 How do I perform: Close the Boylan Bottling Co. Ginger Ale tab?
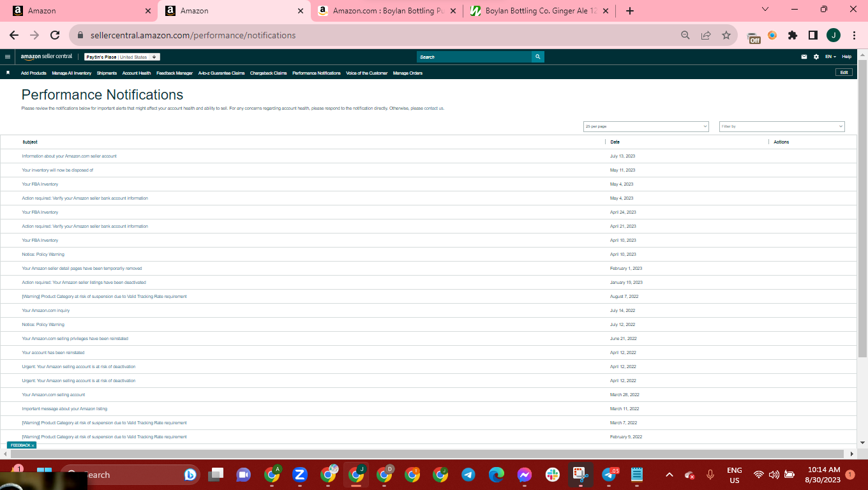coord(605,11)
